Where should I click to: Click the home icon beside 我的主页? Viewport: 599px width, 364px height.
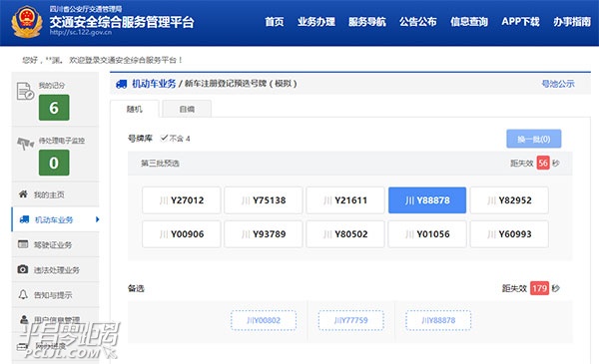click(23, 194)
